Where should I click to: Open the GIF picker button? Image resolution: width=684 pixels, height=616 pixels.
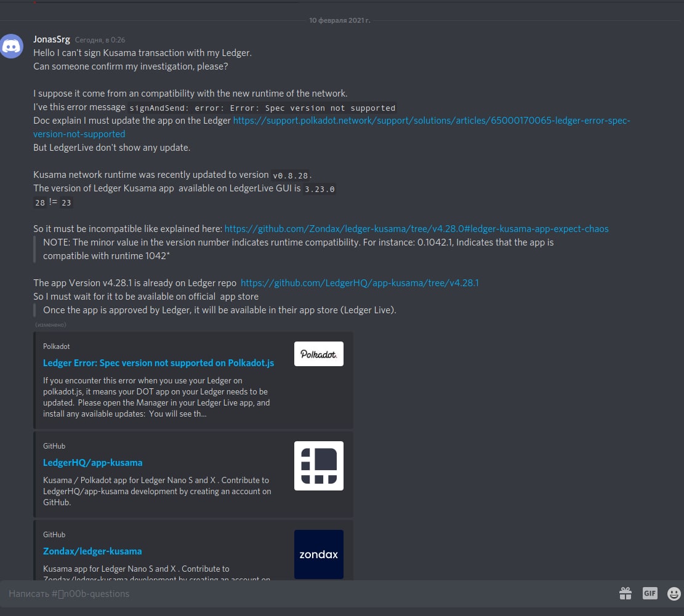[x=650, y=593]
